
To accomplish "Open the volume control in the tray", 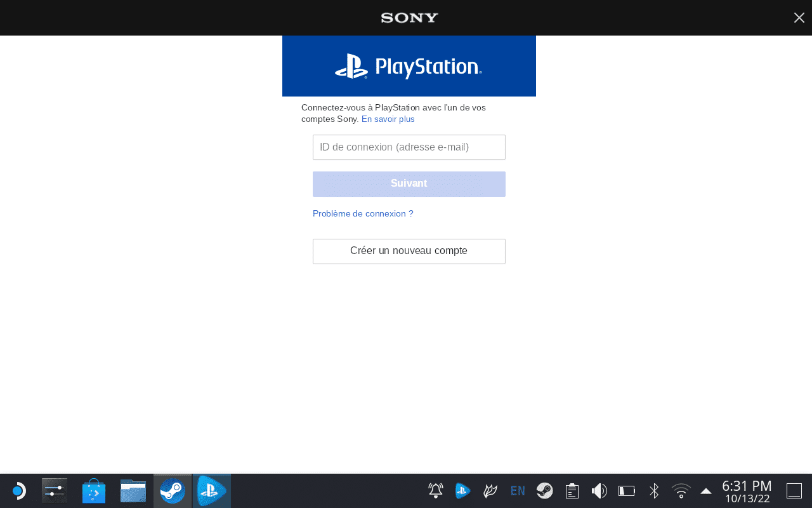I will point(599,491).
